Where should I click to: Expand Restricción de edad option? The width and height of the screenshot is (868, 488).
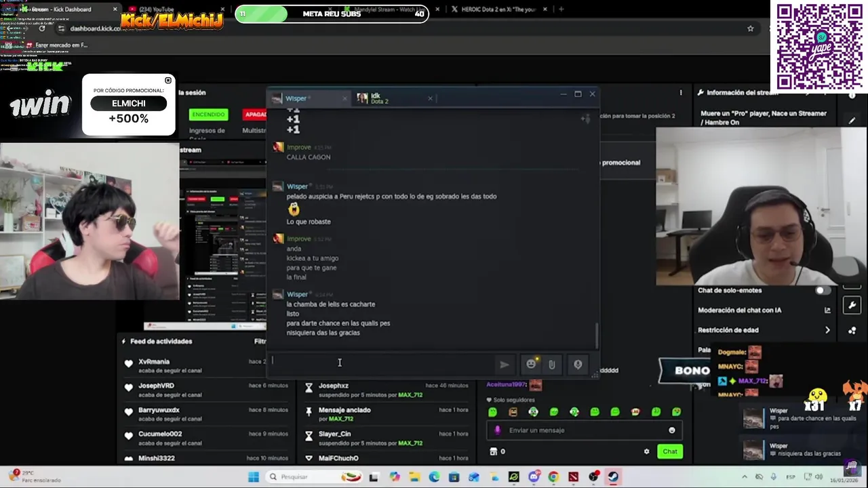click(x=764, y=330)
